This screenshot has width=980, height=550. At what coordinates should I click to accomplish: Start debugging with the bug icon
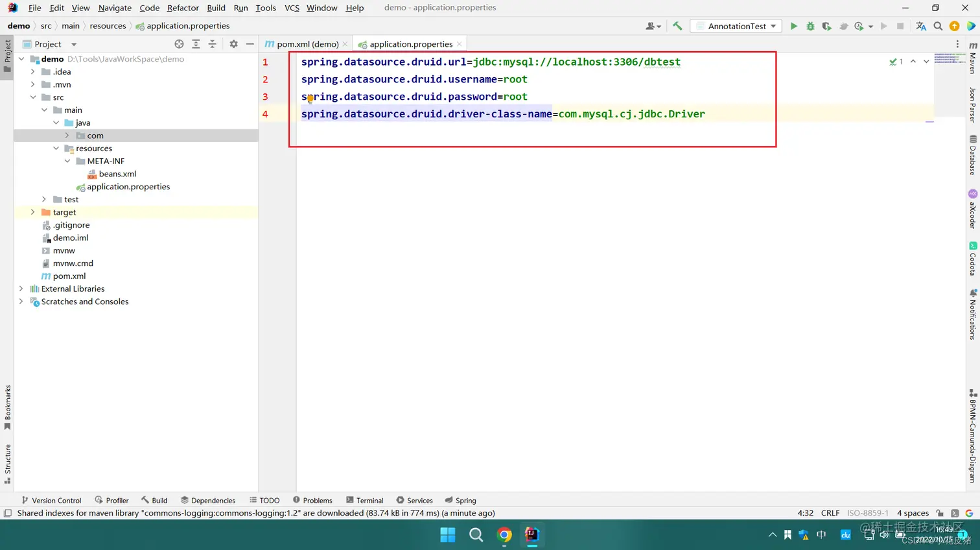[810, 26]
